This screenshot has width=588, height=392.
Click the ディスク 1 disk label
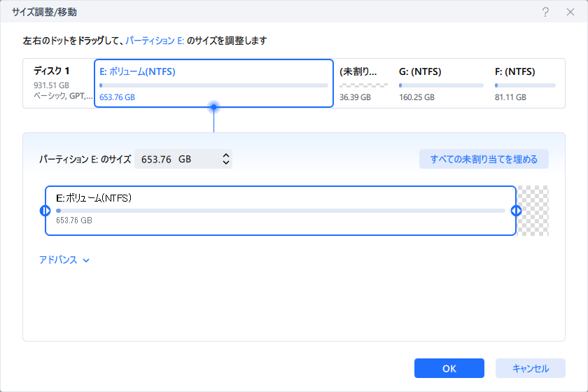coord(51,71)
